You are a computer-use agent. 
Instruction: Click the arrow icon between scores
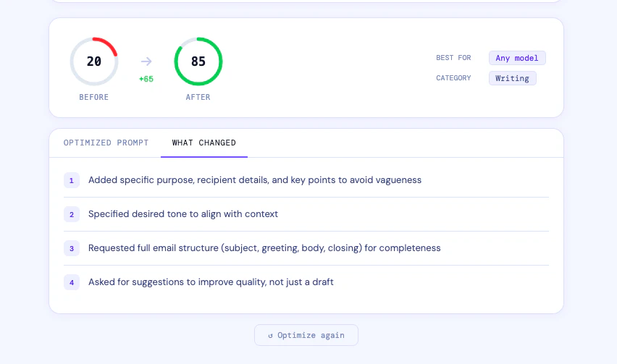tap(146, 62)
